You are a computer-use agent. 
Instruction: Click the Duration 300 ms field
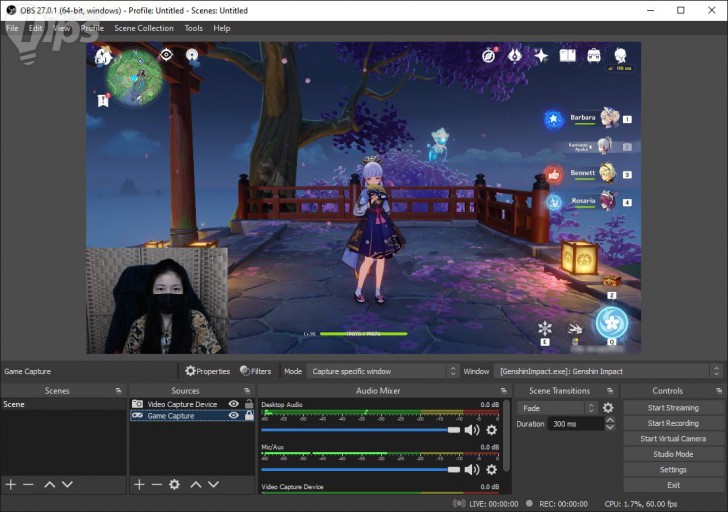576,424
